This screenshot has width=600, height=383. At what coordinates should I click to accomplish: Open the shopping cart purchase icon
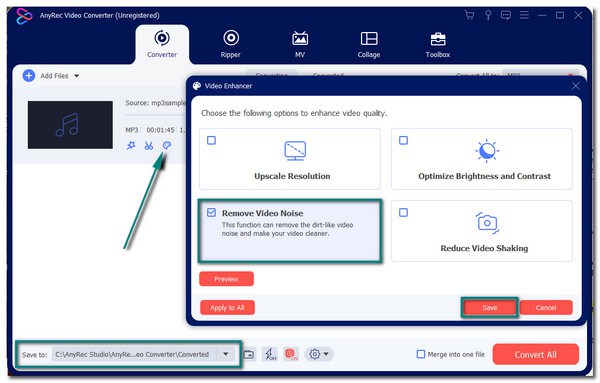pyautogui.click(x=469, y=15)
